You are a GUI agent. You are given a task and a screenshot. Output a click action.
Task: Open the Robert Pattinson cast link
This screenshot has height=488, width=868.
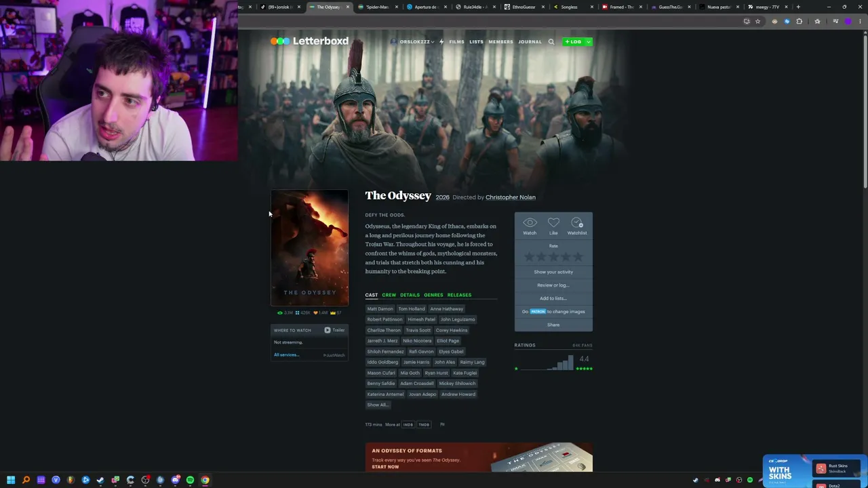(384, 319)
